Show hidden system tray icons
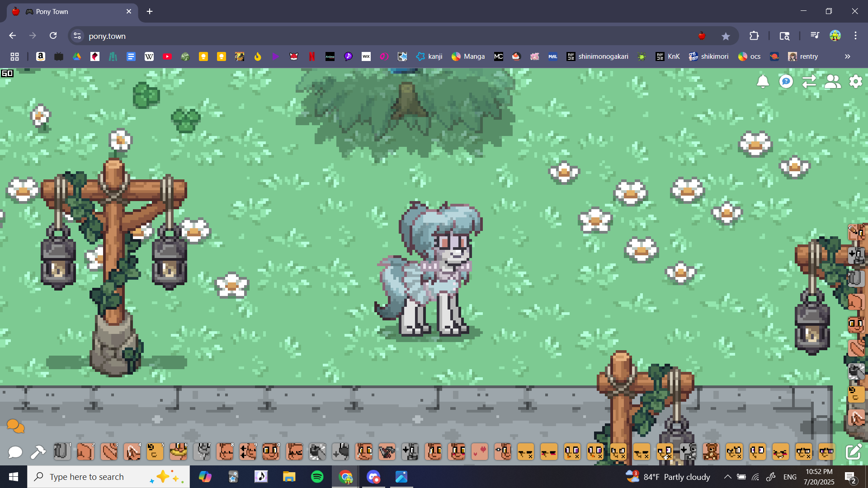Image resolution: width=868 pixels, height=488 pixels. 727,477
